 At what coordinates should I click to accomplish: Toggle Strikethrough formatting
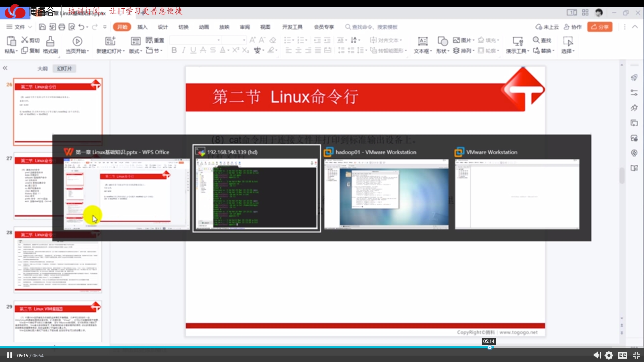(203, 50)
